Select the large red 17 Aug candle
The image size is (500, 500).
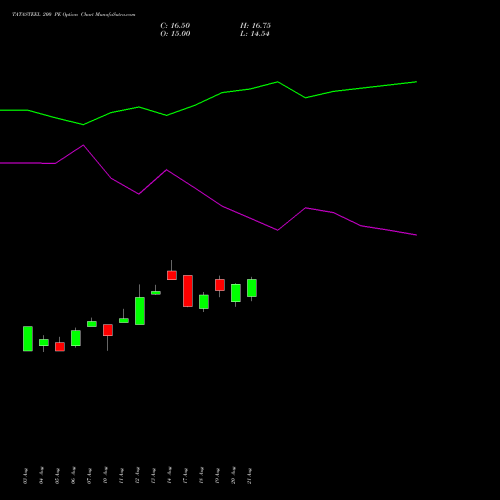pyautogui.click(x=188, y=291)
